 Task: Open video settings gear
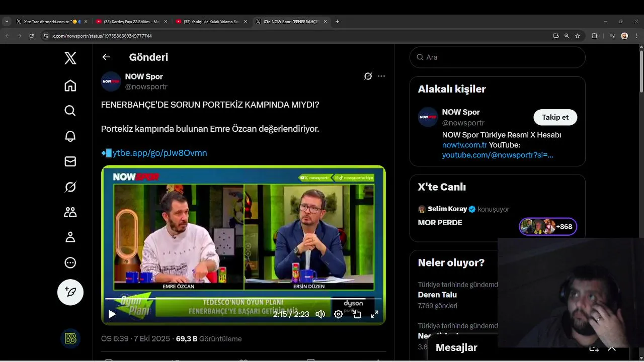click(339, 314)
